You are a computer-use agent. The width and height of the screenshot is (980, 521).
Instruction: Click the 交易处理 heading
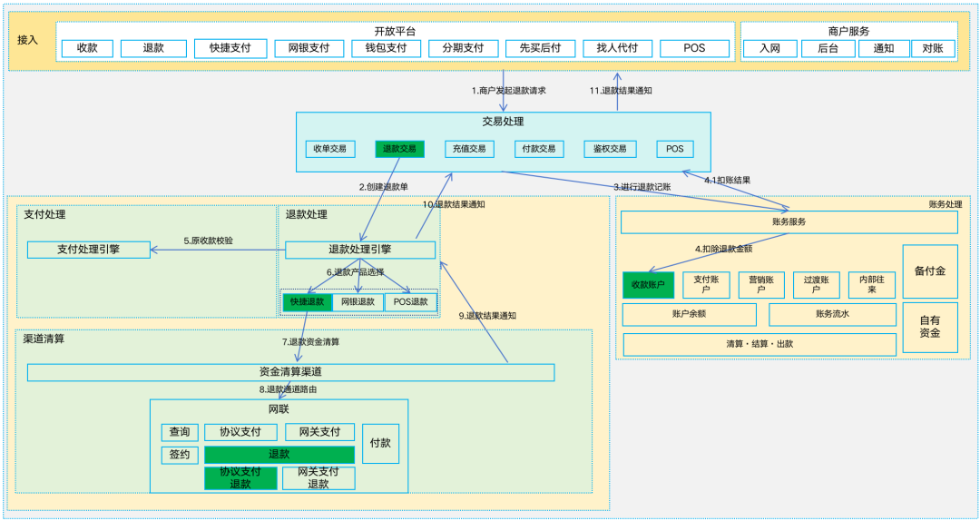503,122
